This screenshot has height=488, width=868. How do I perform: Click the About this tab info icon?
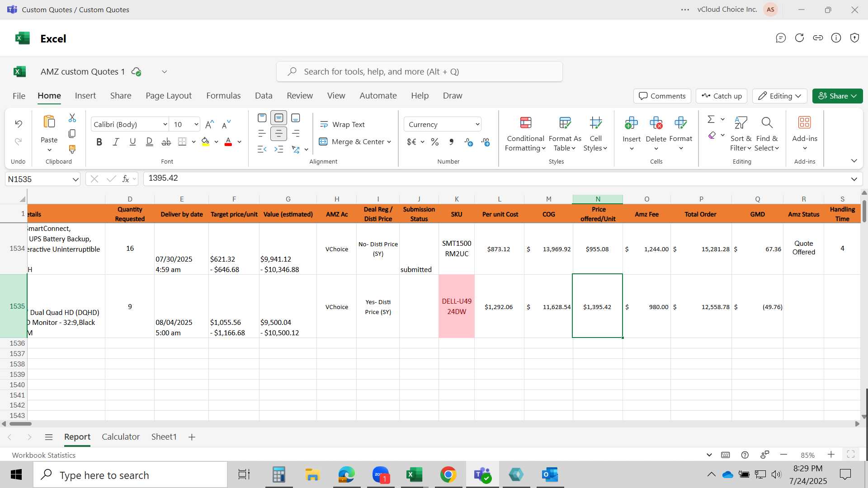pyautogui.click(x=836, y=38)
